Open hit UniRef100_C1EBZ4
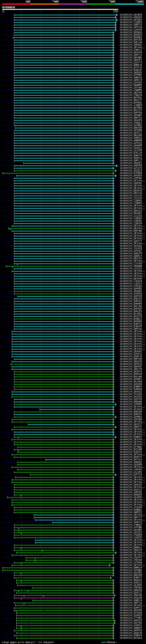The height and width of the screenshot is (644, 146). point(131,22)
